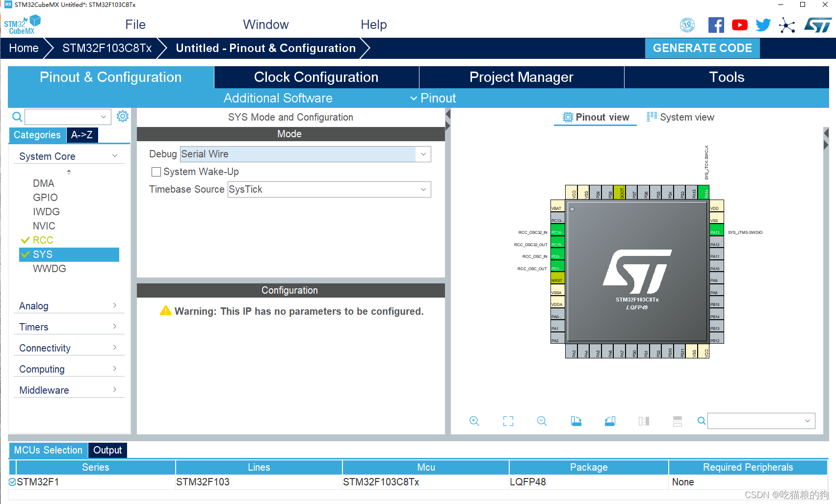Screen dimensions: 836x504
Task: Switch to the A->Z sorting tab
Action: pos(82,135)
